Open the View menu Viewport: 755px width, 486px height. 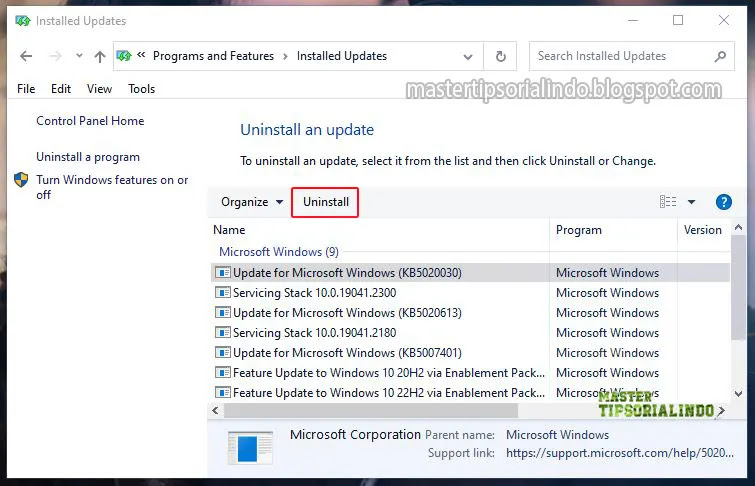click(x=99, y=89)
